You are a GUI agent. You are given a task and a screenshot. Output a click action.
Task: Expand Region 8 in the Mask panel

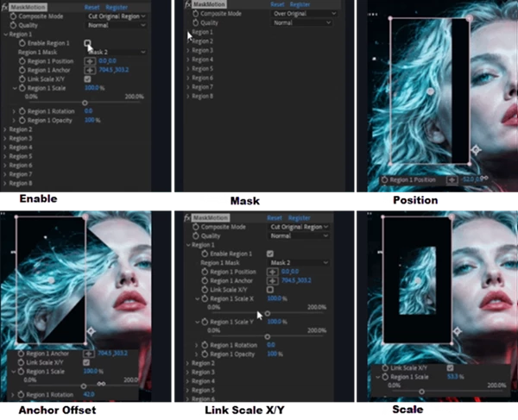coord(188,96)
